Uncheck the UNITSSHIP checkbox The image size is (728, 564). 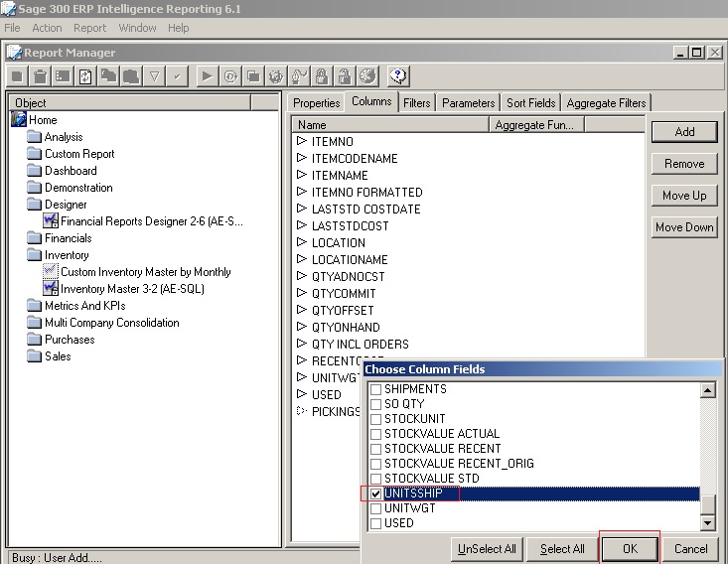tap(375, 493)
